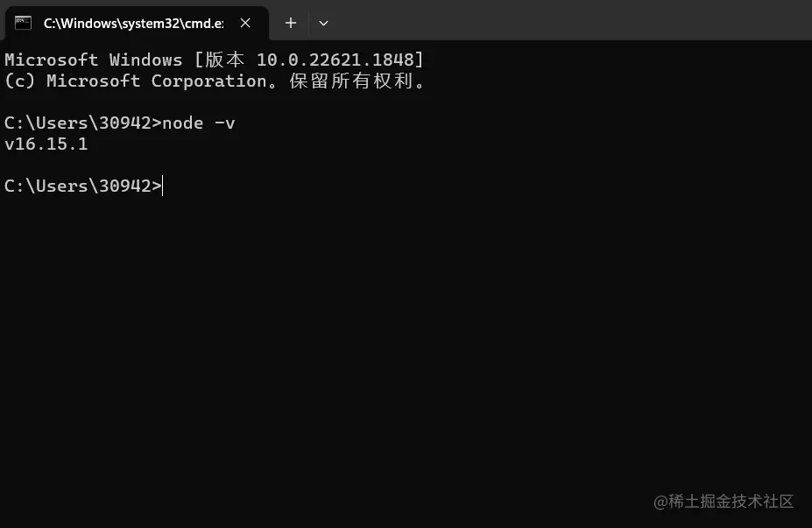Image resolution: width=812 pixels, height=528 pixels.
Task: Click the last 'C:\Users\30942>' prompt text
Action: pyautogui.click(x=82, y=186)
